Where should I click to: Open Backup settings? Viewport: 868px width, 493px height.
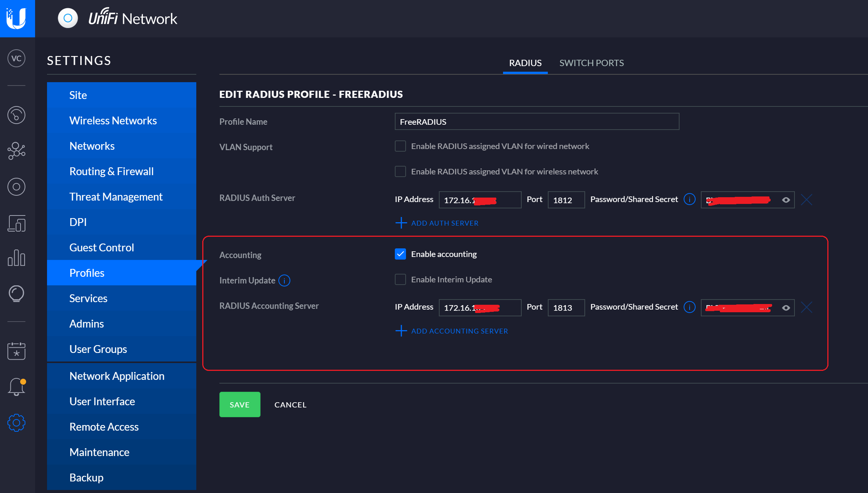122,477
